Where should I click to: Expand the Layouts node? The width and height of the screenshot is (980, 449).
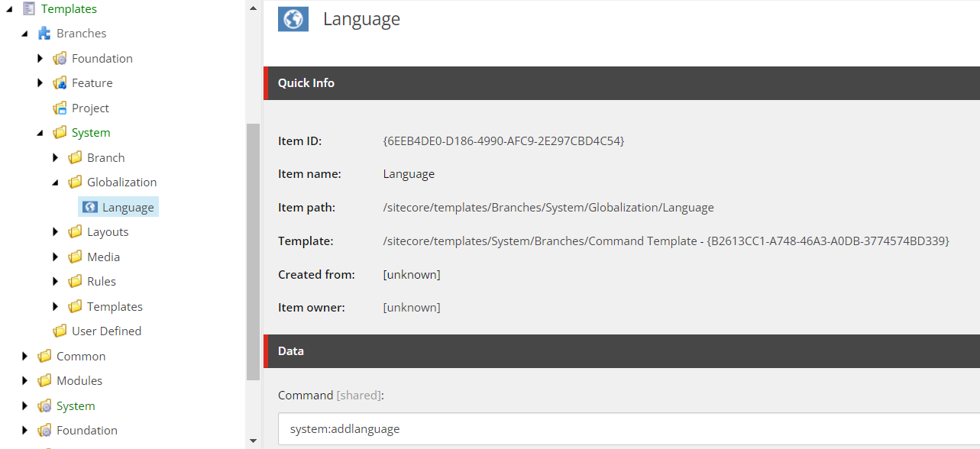(x=55, y=232)
